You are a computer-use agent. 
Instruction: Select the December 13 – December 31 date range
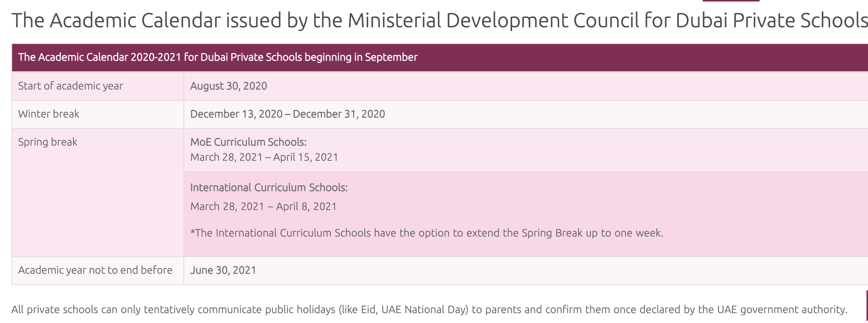[288, 114]
